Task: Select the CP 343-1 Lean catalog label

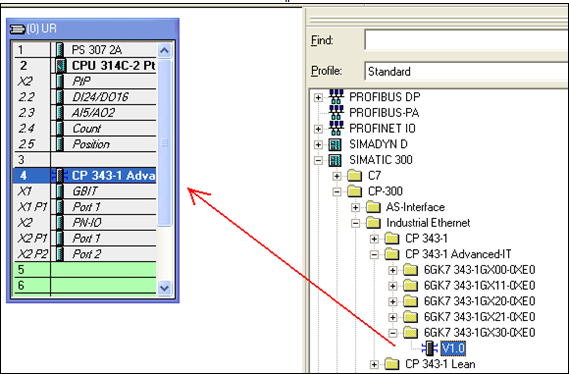Action: point(440,364)
